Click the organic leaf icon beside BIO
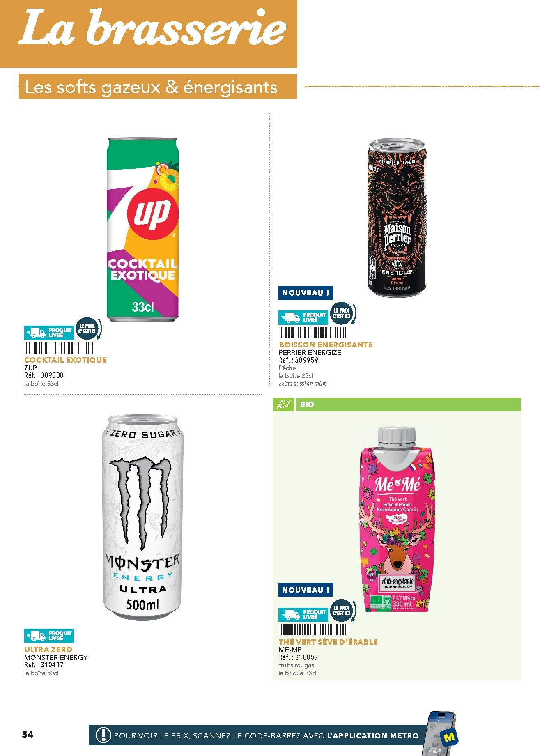Screen dimensions: 540x756 283,404
